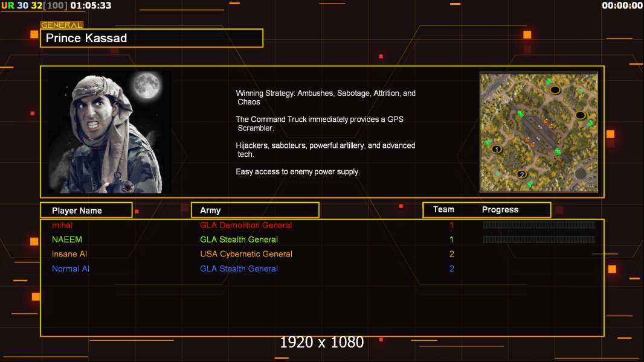
Task: Click the 1920 x 1080 resolution text
Action: 322,342
